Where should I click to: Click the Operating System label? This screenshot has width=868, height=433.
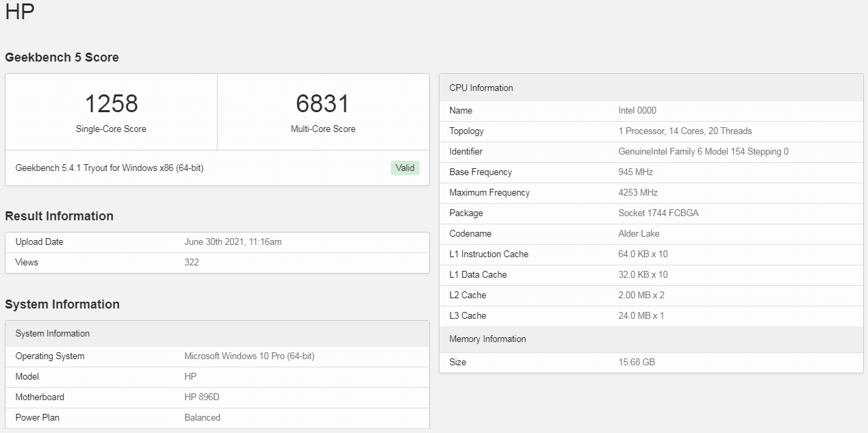[50, 356]
